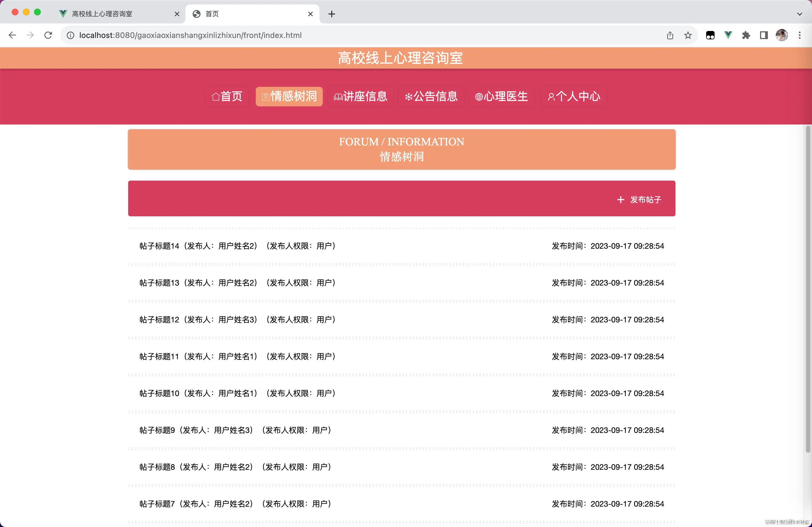Open site info via the info icon

click(x=70, y=35)
